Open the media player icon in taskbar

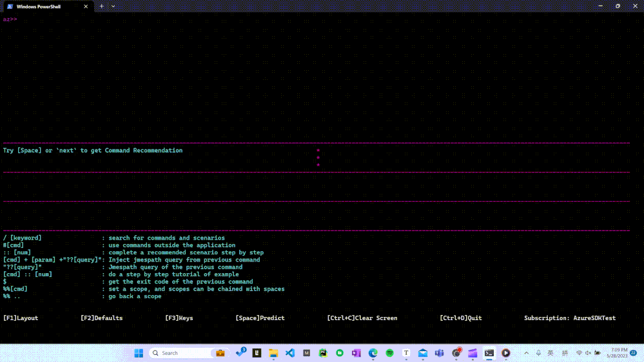coord(505,353)
